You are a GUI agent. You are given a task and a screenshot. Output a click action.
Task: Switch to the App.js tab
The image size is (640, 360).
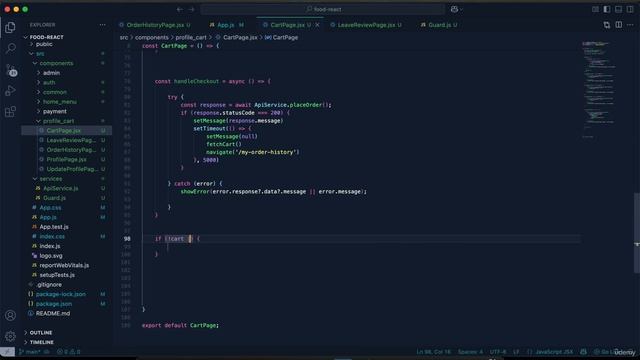[x=226, y=25]
